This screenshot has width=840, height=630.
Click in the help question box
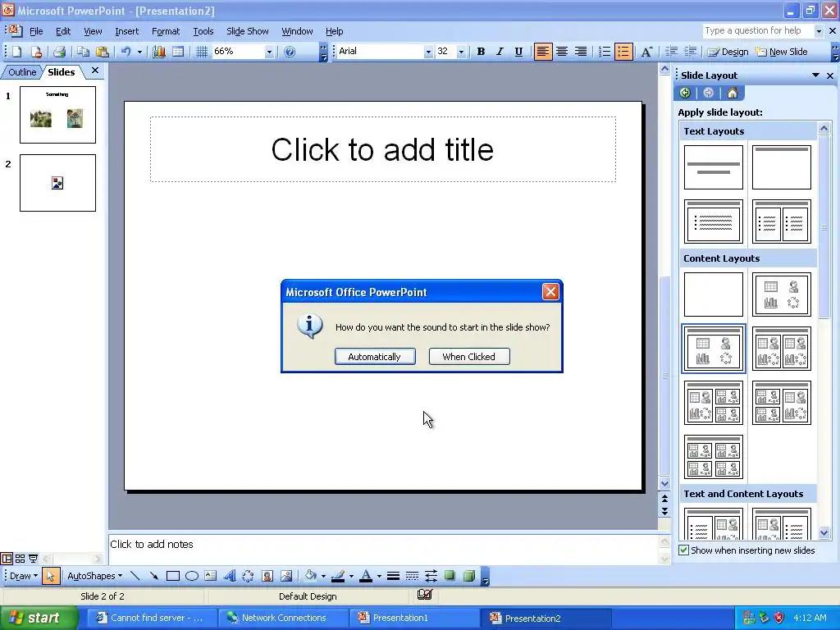pos(757,31)
